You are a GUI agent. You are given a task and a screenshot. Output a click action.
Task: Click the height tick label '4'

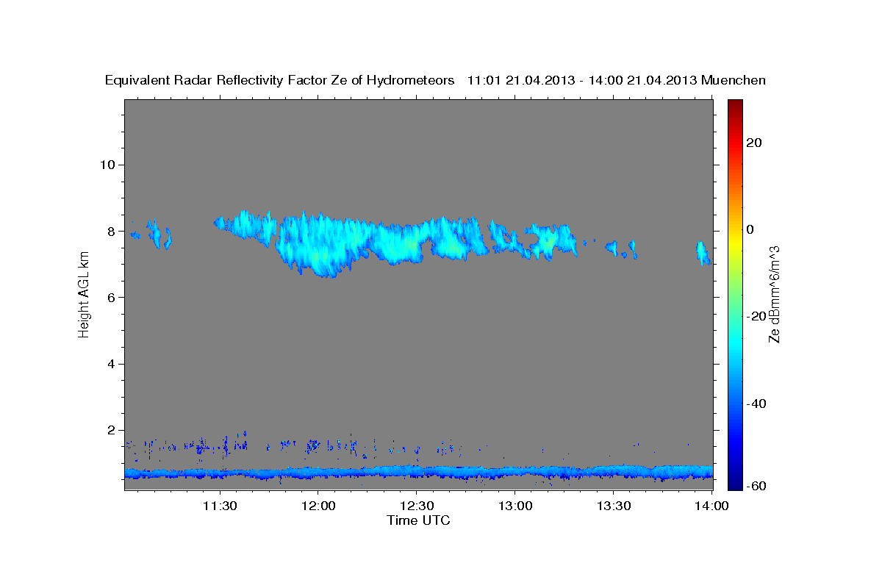click(x=110, y=364)
